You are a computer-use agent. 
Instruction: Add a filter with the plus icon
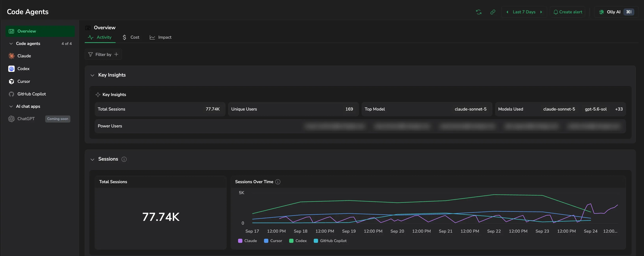[116, 54]
